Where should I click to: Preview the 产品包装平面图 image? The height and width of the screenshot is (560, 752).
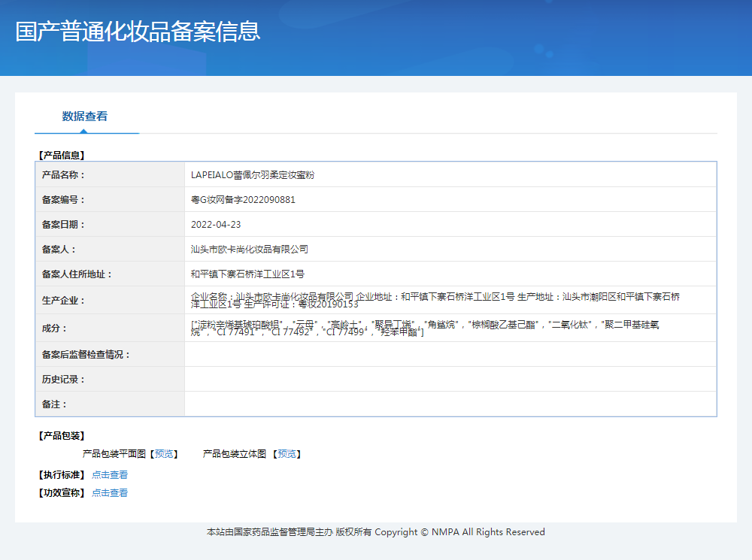(164, 453)
